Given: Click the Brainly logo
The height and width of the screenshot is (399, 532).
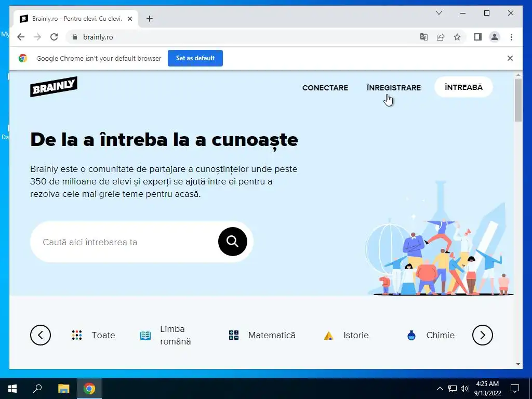Looking at the screenshot, I should coord(54,87).
